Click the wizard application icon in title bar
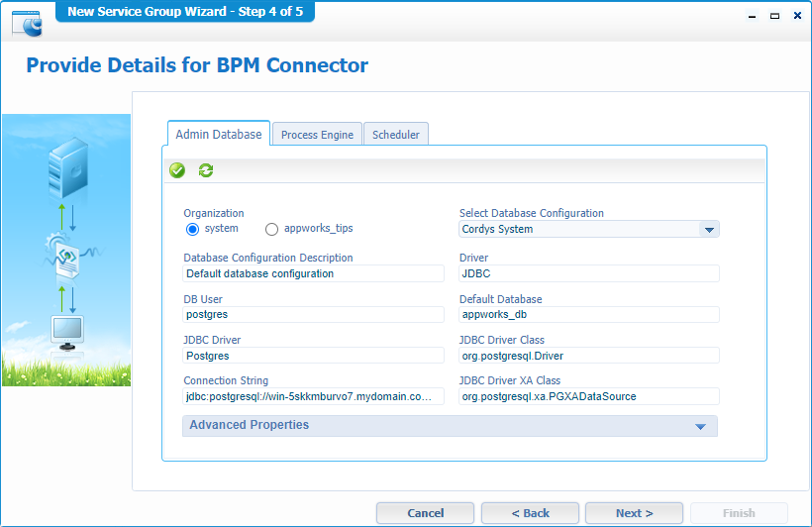The height and width of the screenshot is (527, 812). (x=27, y=24)
